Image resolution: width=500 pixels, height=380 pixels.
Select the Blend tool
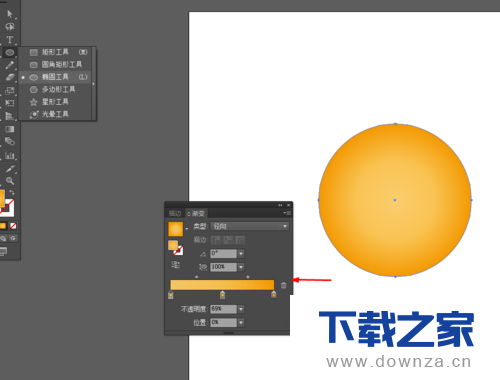coord(10,142)
